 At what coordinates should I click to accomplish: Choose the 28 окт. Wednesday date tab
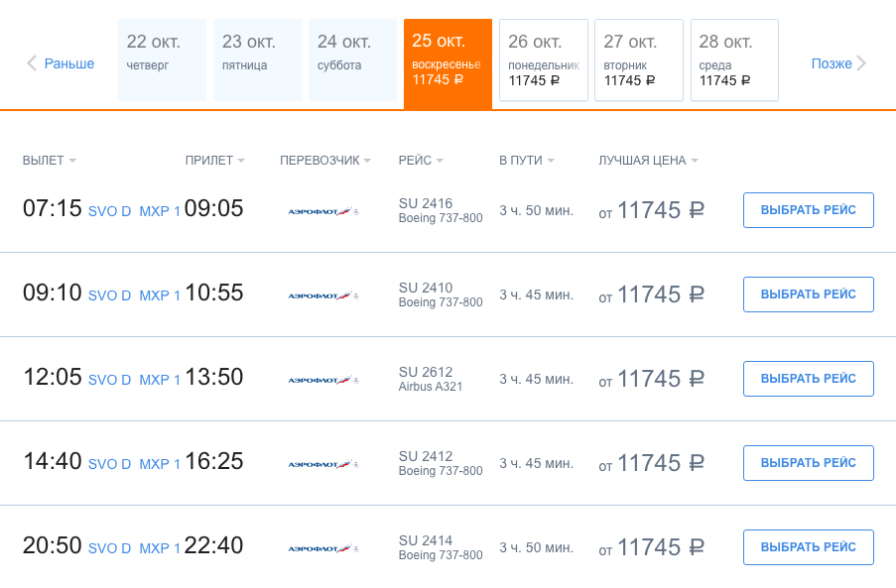point(734,60)
